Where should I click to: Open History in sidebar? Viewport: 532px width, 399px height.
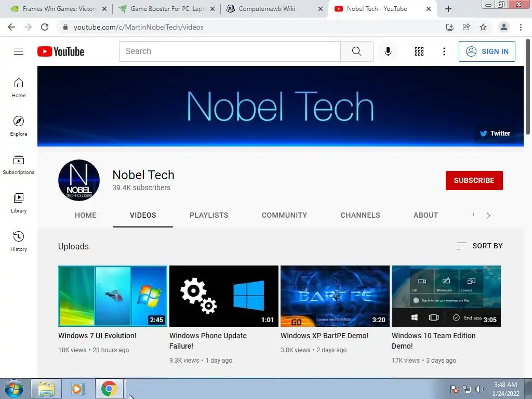[19, 241]
